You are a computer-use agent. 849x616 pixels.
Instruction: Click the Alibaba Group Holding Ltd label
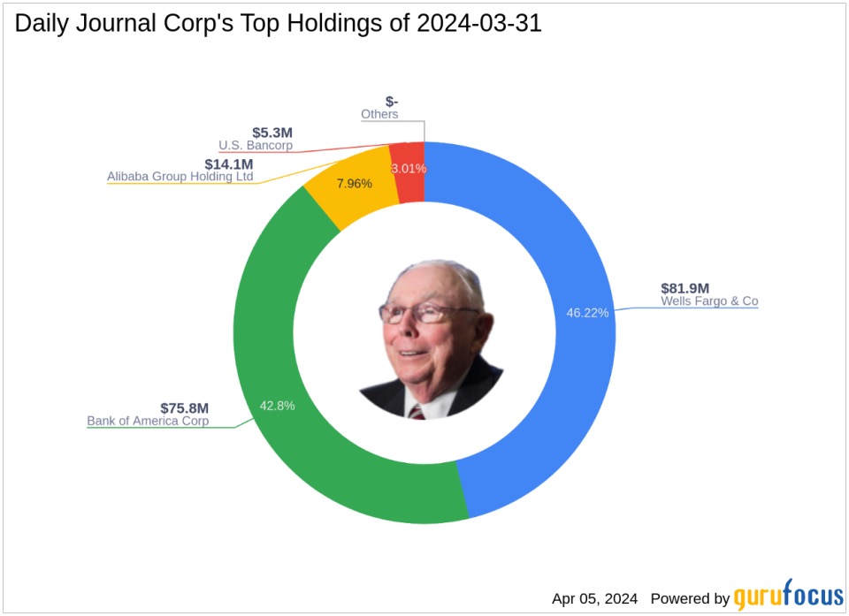tap(180, 177)
